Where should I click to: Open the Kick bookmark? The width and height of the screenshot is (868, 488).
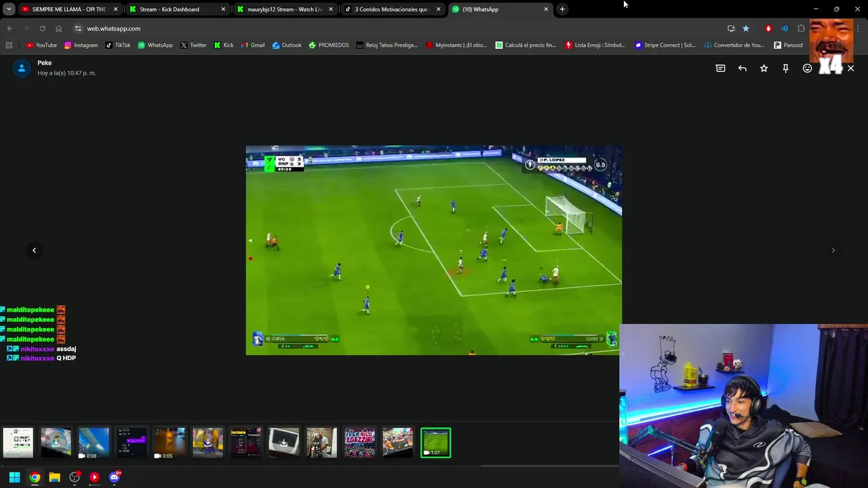[224, 45]
